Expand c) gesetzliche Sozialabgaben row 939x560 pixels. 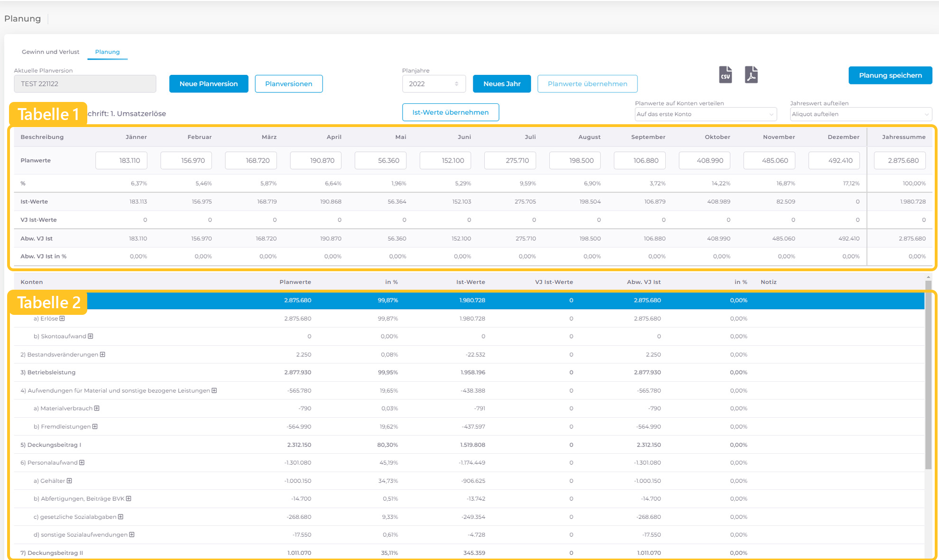[121, 517]
